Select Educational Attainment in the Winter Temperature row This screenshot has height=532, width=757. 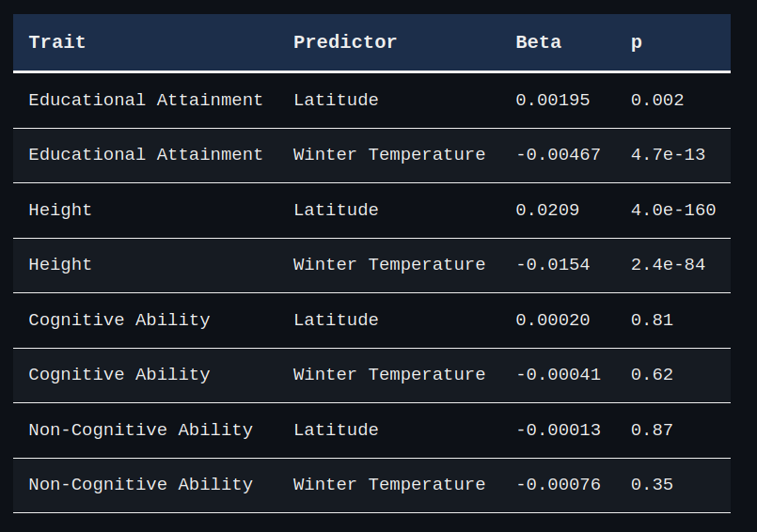[146, 154]
